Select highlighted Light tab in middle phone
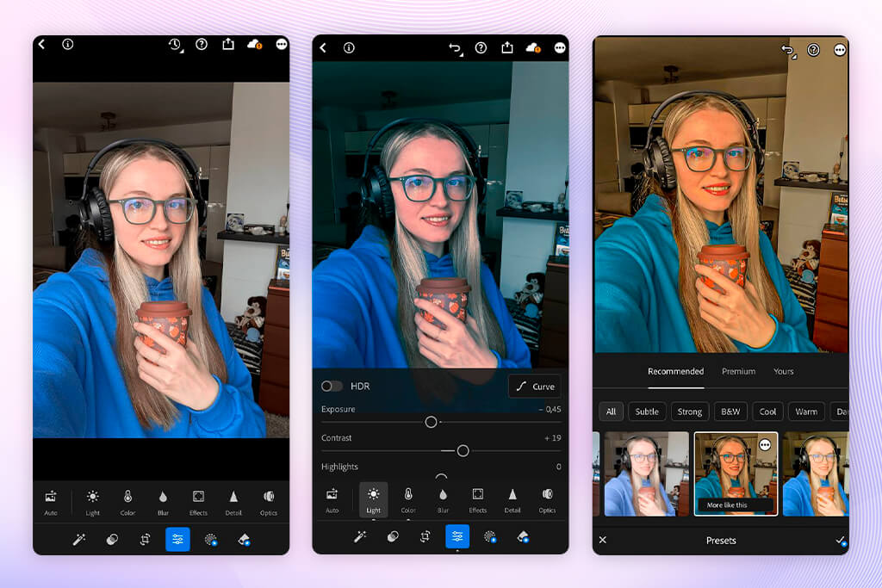The width and height of the screenshot is (882, 588). (374, 499)
